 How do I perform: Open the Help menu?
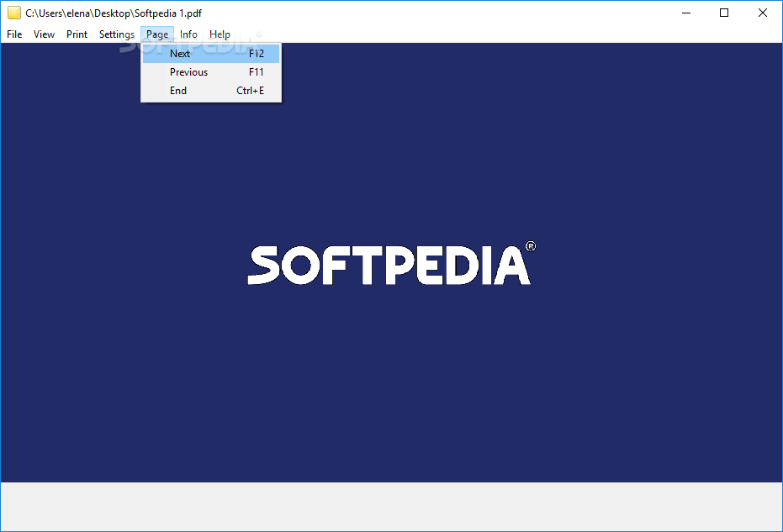(220, 34)
